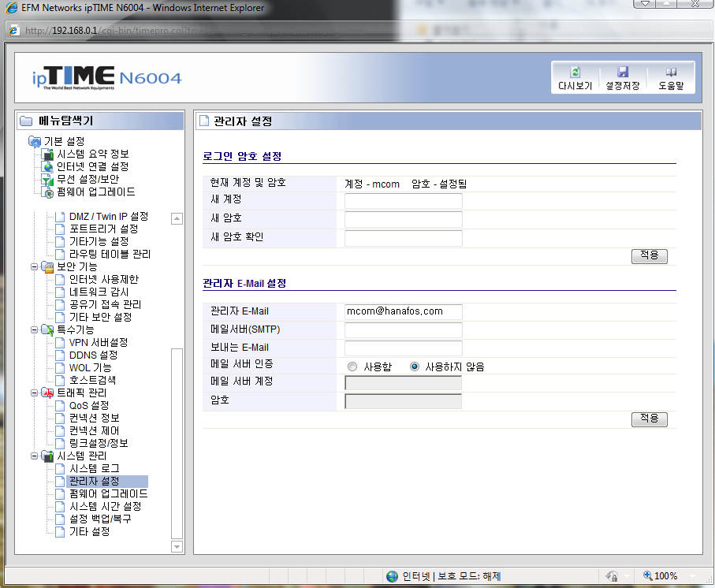Click the 새 계정 input field

(403, 202)
